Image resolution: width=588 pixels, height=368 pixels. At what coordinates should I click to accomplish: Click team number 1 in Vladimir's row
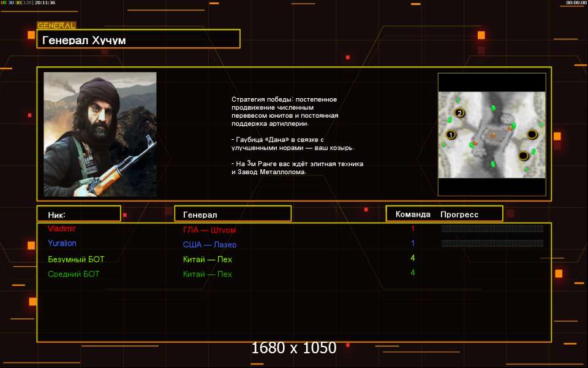[413, 229]
